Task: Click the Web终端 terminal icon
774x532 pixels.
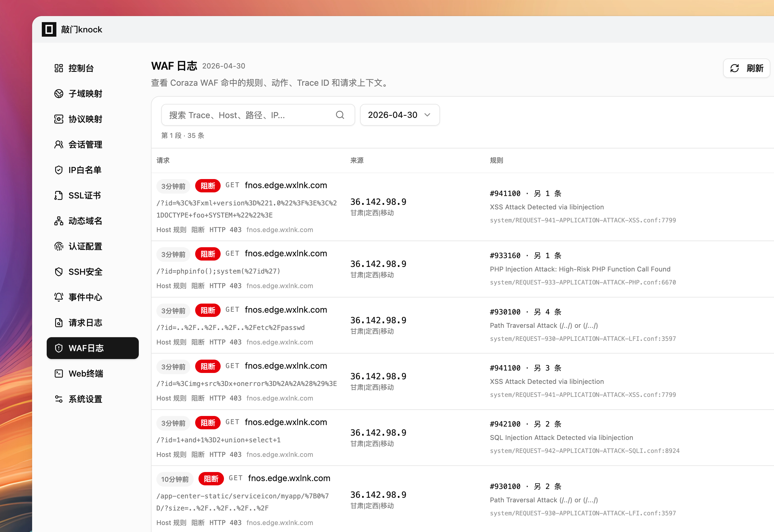Action: click(59, 374)
